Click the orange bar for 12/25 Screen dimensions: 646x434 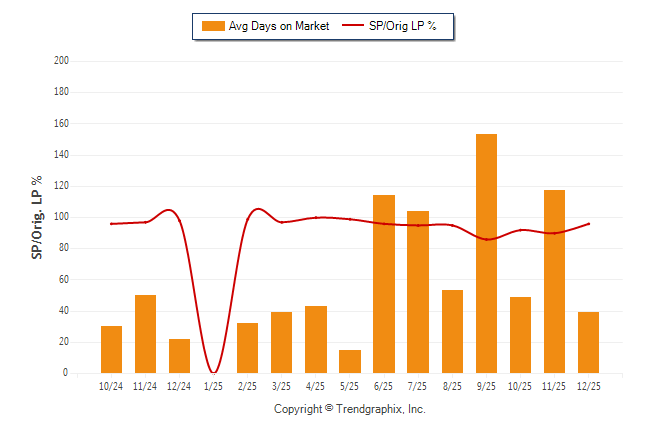coord(588,342)
